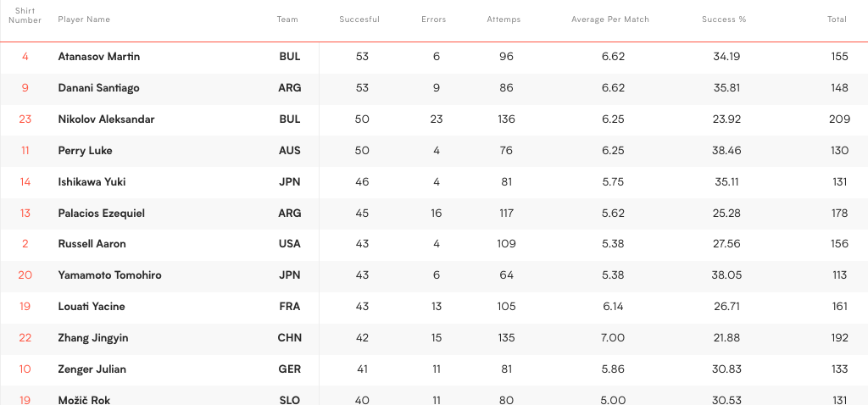Screen dimensions: 868x405
Task: Click Perry Luke's name
Action: [x=85, y=151]
